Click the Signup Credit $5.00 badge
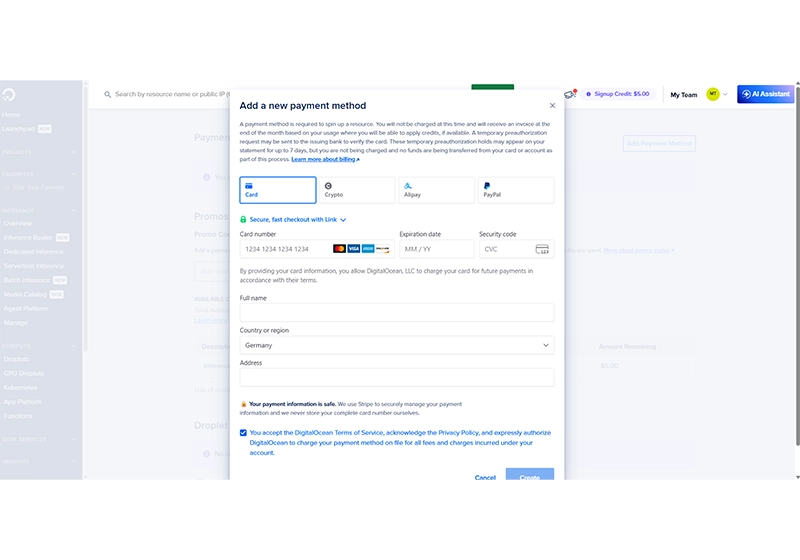The width and height of the screenshot is (800, 560). click(x=617, y=94)
